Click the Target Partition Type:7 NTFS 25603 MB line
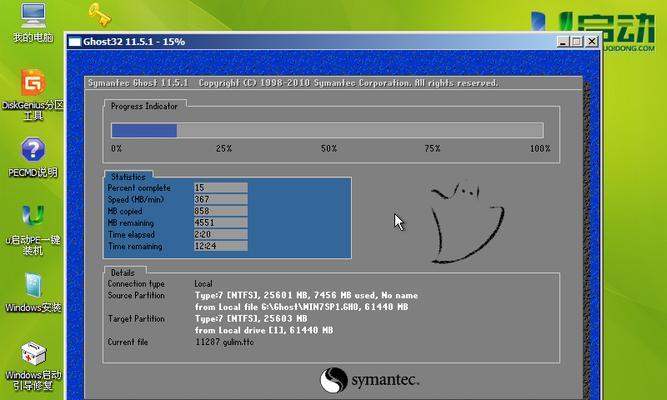Screen dimensions: 667x400 251,319
